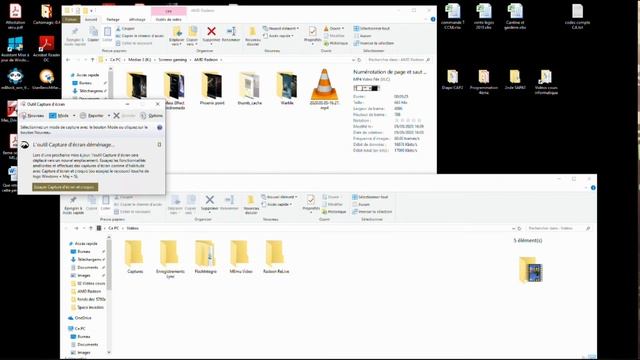Open Propriétés in Vidéos window ribbon
640x360 pixels.
311,203
